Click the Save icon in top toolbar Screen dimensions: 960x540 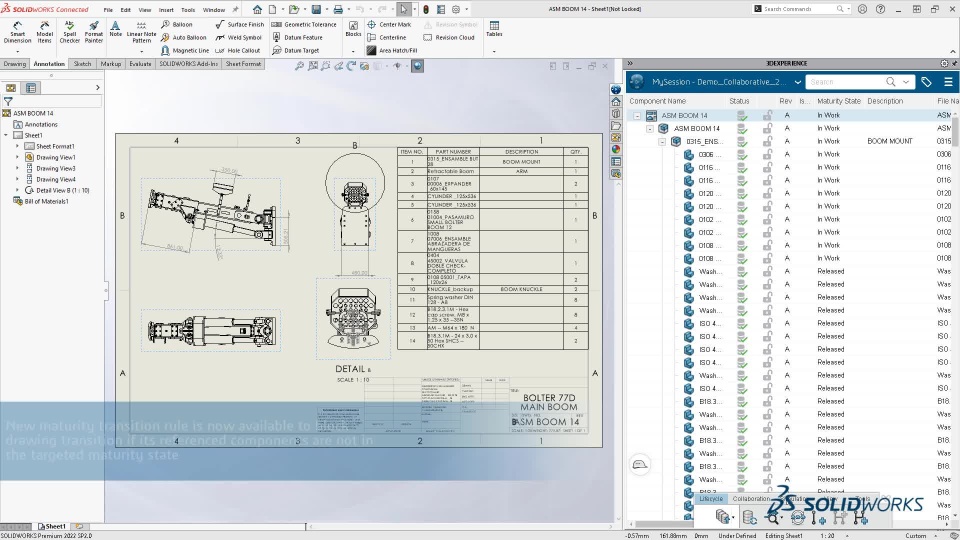317,9
